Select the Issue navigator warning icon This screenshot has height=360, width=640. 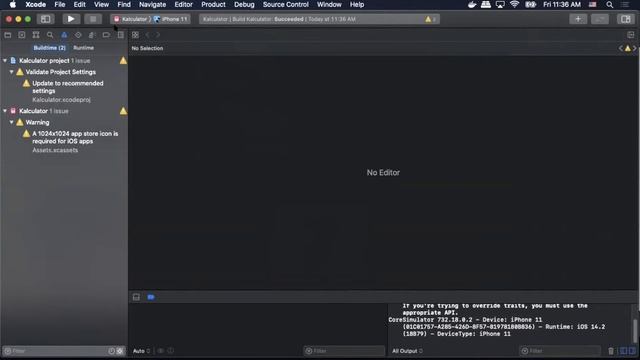point(64,35)
